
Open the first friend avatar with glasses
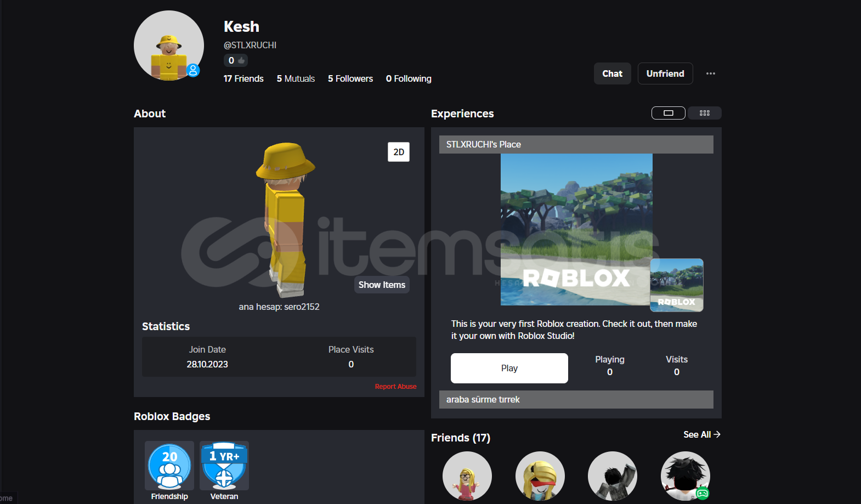pyautogui.click(x=467, y=476)
